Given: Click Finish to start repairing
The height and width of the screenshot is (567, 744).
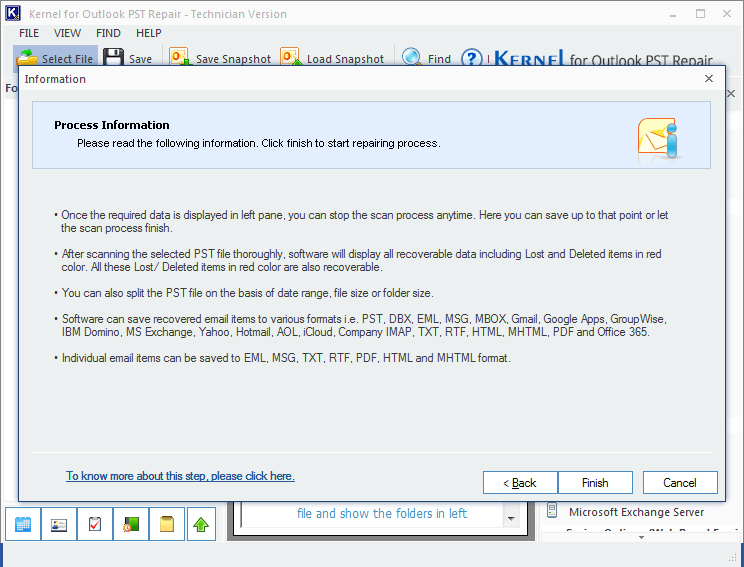Looking at the screenshot, I should (x=595, y=483).
